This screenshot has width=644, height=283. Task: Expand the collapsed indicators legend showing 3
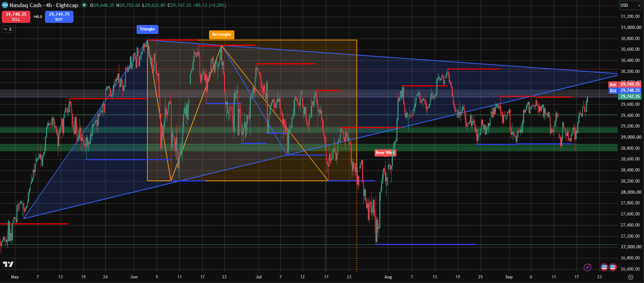(7, 29)
